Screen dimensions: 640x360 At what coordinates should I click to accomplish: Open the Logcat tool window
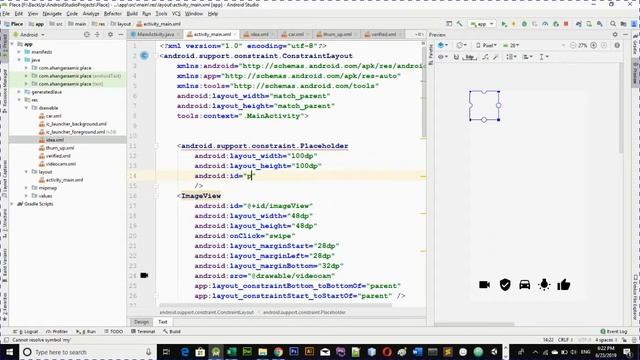click(x=26, y=331)
